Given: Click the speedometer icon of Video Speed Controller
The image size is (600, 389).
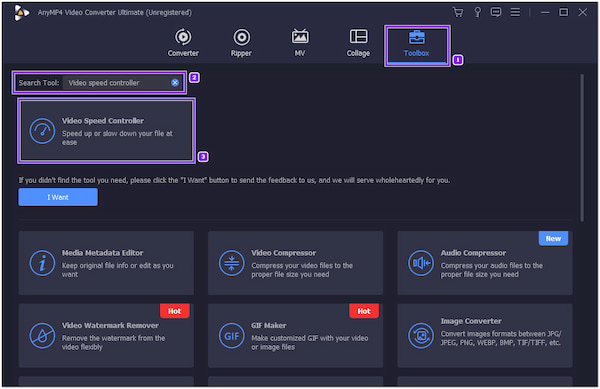Looking at the screenshot, I should click(42, 131).
